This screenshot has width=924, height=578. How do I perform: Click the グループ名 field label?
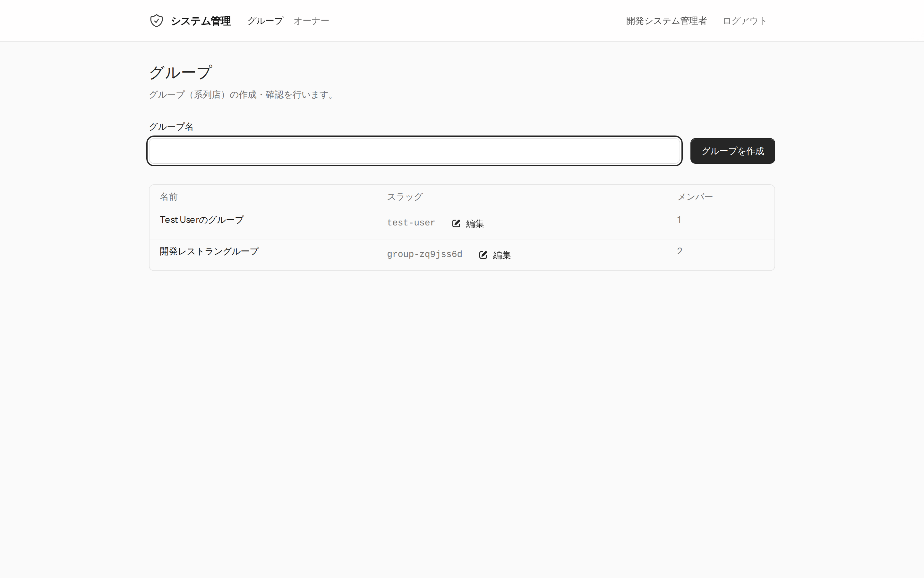[x=171, y=127]
